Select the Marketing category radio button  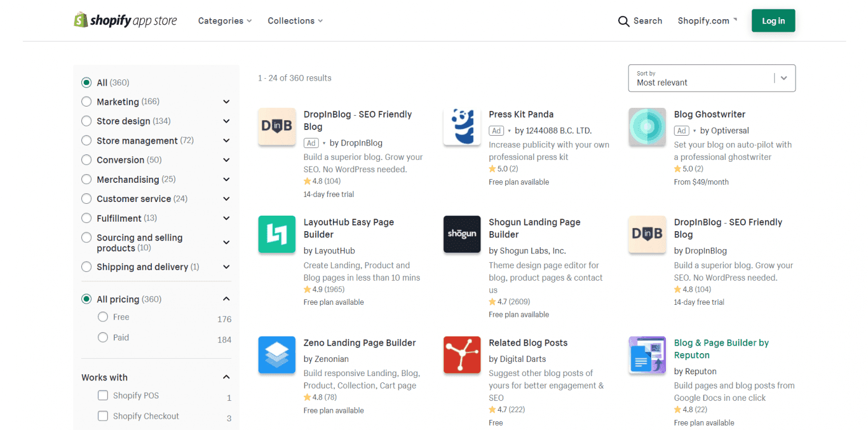click(86, 102)
